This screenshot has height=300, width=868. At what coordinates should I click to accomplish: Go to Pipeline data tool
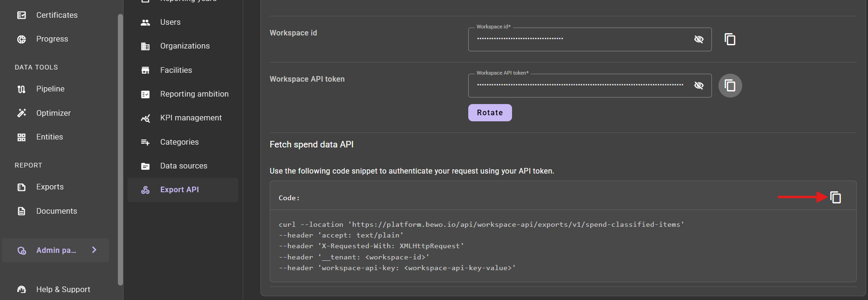pos(50,89)
